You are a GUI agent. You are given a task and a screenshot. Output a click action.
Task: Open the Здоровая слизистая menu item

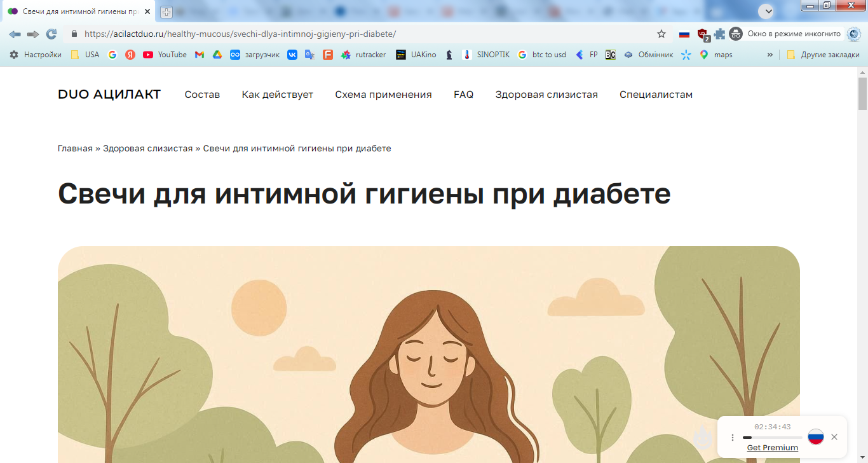(x=546, y=95)
